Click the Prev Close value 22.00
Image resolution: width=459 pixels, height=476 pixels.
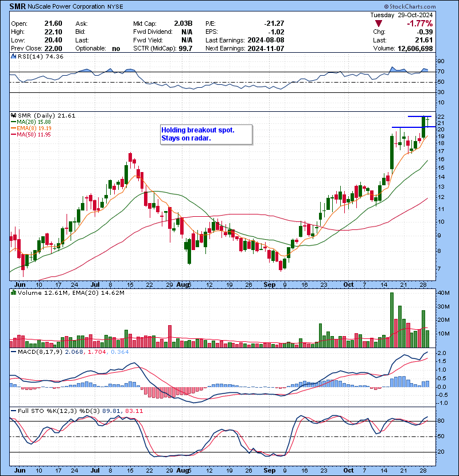53,49
